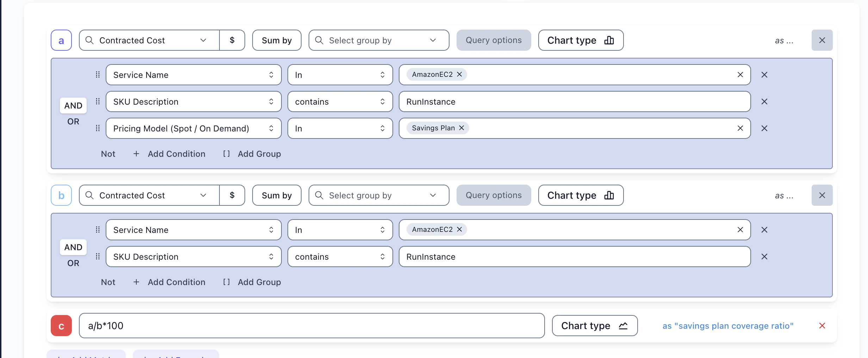The image size is (868, 358).
Task: Click the dollar unit icon for query a
Action: pyautogui.click(x=232, y=40)
